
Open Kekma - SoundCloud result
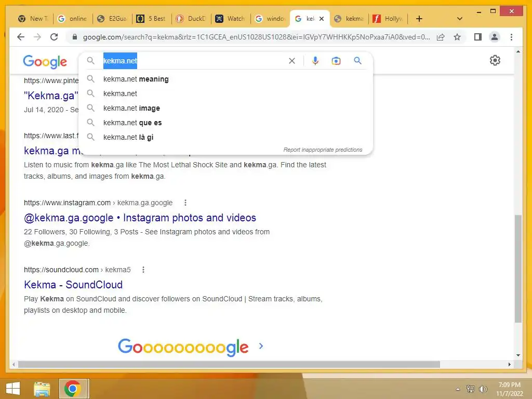(73, 285)
